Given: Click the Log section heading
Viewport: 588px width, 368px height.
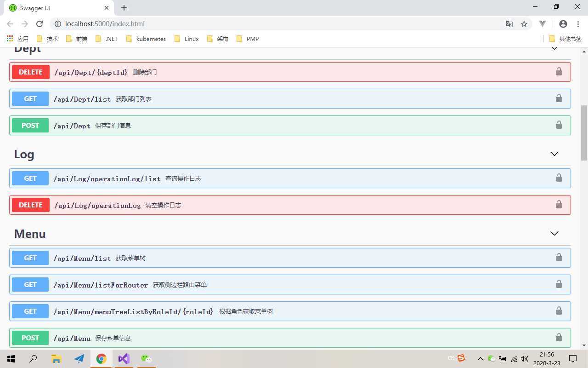Looking at the screenshot, I should pyautogui.click(x=24, y=155).
